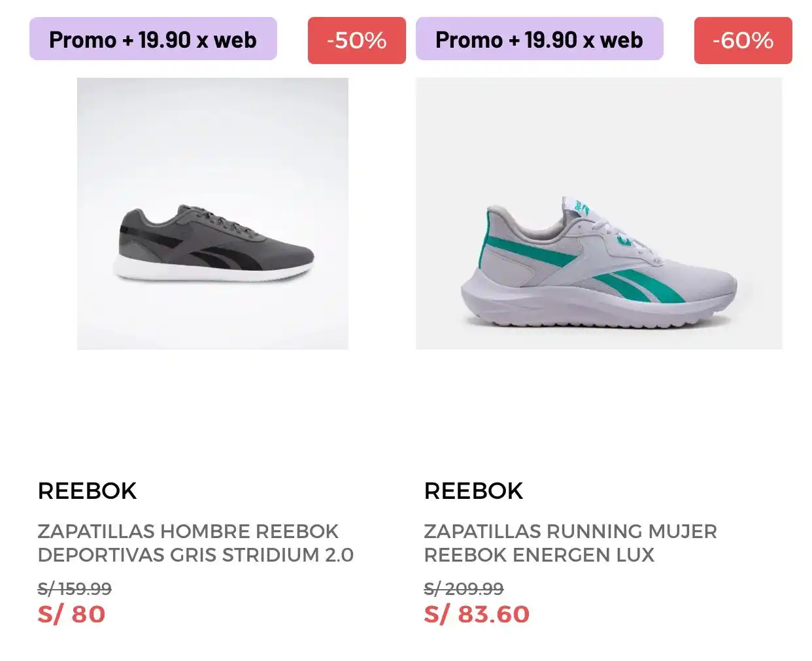Select the left Promo + 19.90 x web tag
The image size is (812, 661).
coord(153,39)
